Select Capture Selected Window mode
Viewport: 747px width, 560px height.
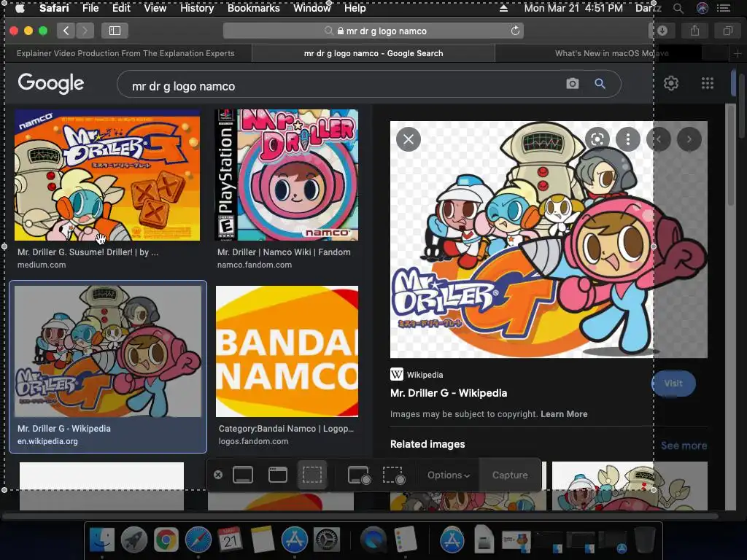(278, 475)
